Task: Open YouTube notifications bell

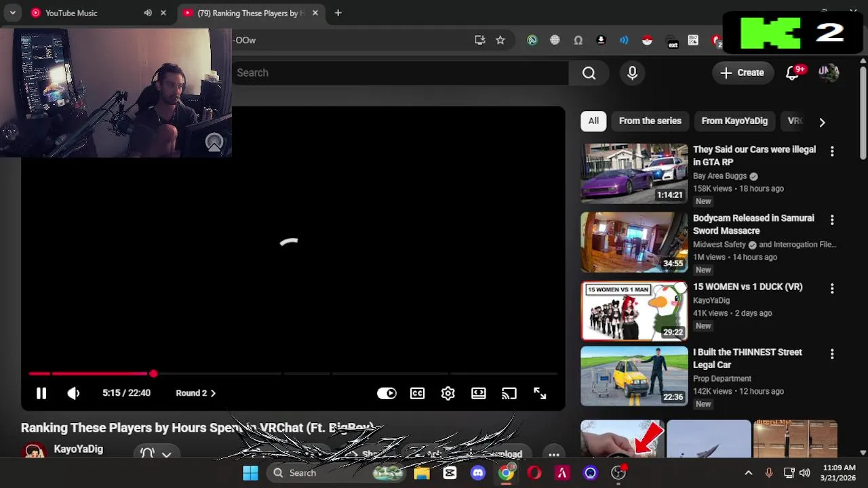Action: coord(792,73)
